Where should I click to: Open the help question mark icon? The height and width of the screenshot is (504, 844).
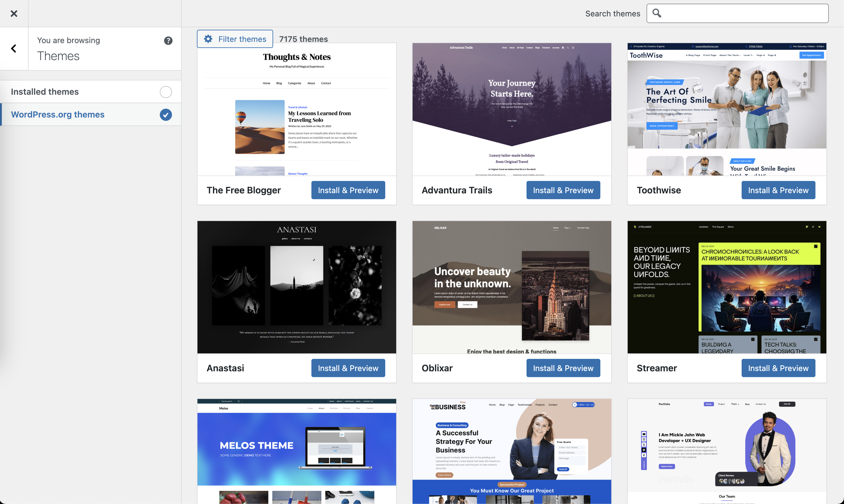tap(168, 41)
